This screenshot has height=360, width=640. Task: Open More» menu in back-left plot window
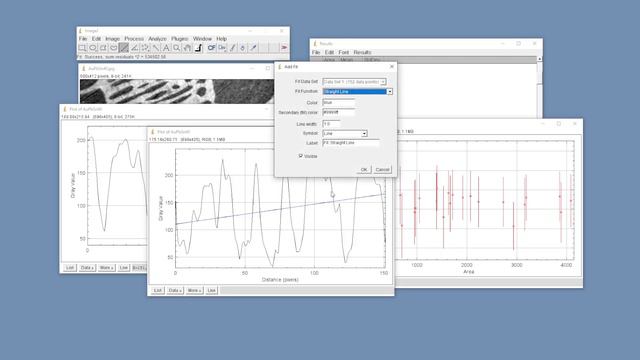(x=107, y=268)
